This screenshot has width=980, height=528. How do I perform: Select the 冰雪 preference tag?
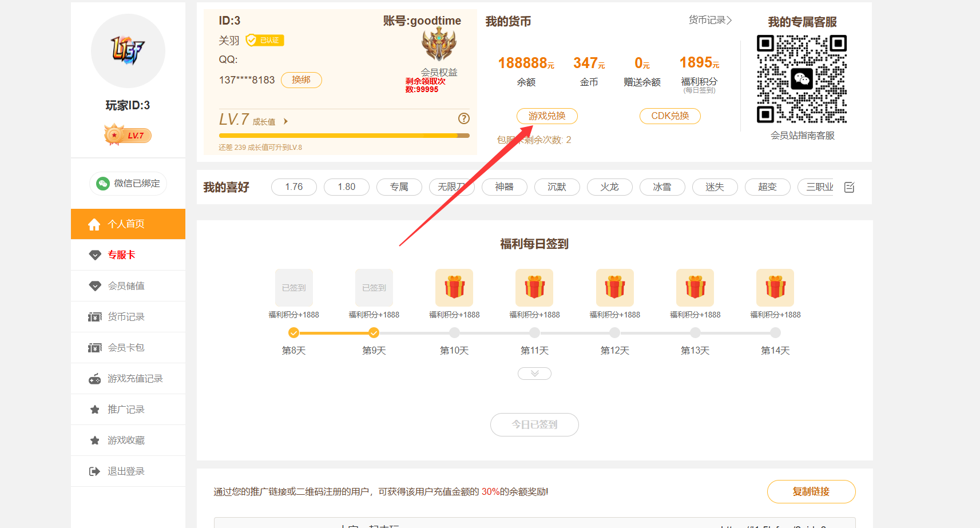[x=662, y=187]
